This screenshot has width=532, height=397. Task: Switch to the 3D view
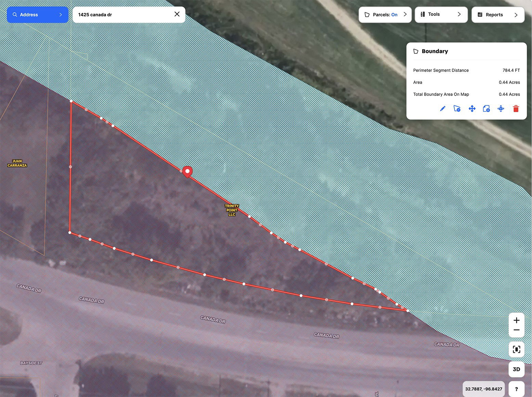[517, 369]
